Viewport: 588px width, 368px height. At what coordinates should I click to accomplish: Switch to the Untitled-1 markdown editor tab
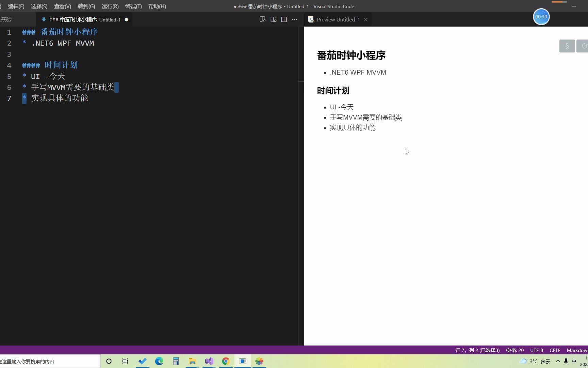pyautogui.click(x=84, y=20)
